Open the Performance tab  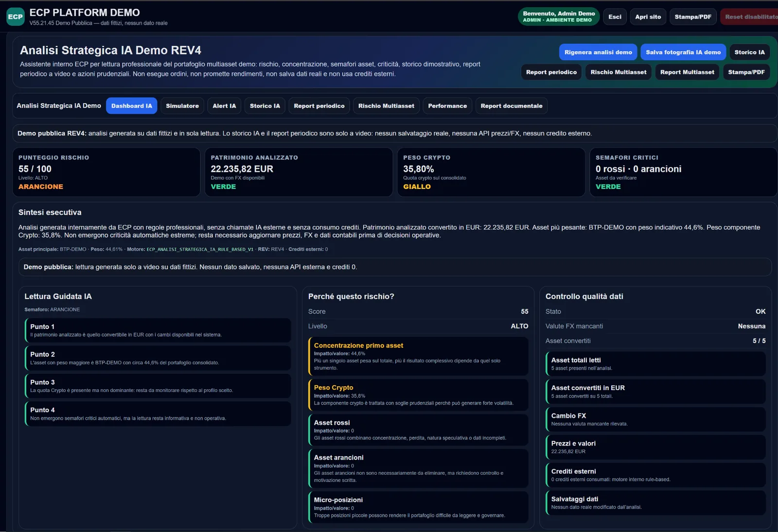pos(447,106)
